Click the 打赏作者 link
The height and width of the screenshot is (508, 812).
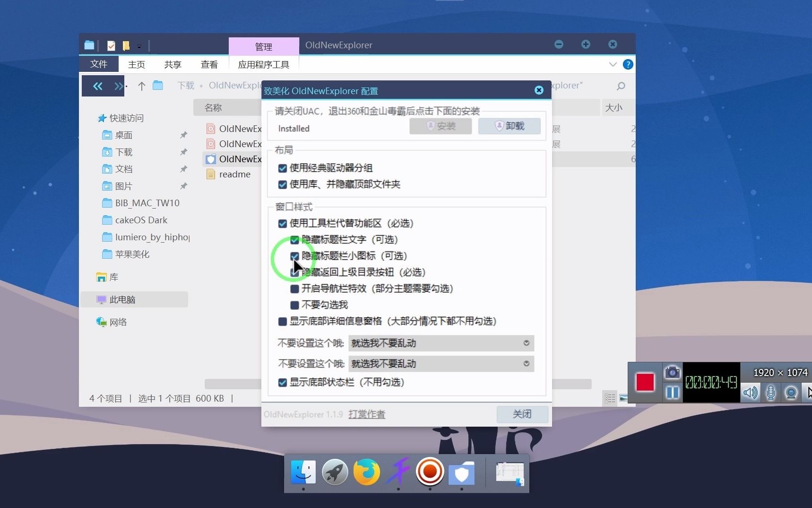(x=366, y=414)
